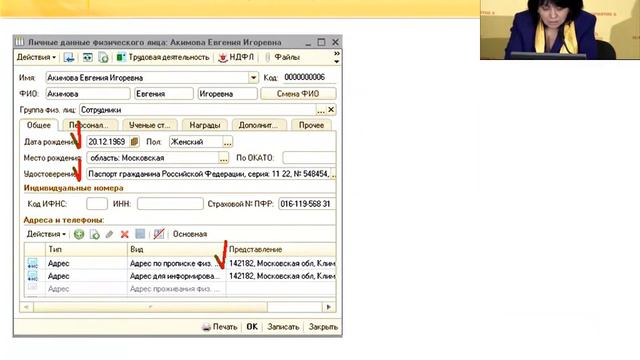
Task: Open the Удостоверение ellipsis button
Action: coord(333,174)
